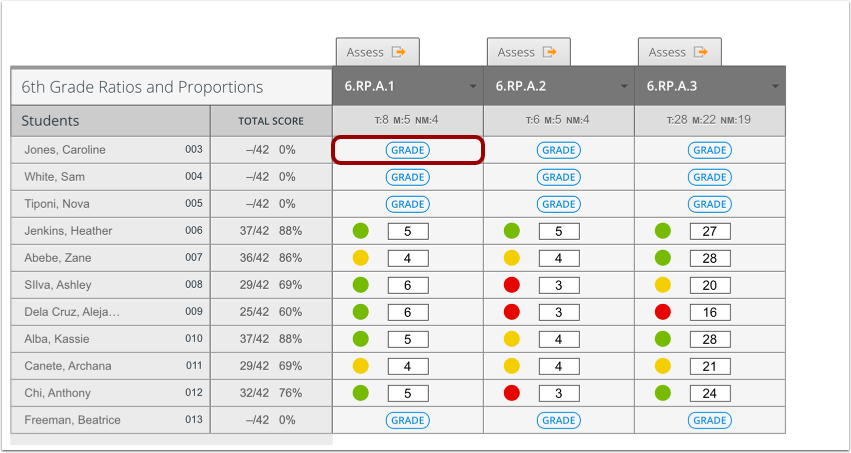
Task: Expand the 6.RP.A.2 column dropdown arrow
Action: [624, 87]
